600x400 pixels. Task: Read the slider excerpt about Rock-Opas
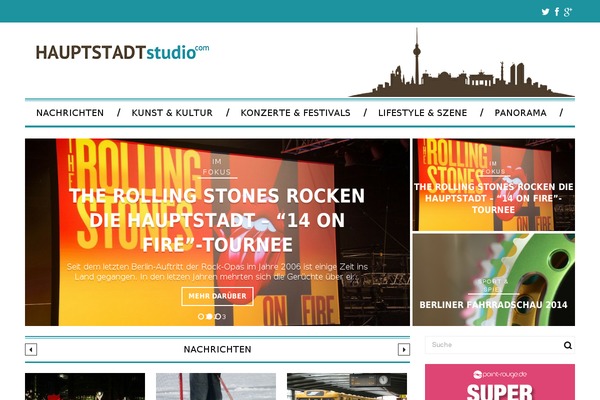click(x=217, y=271)
